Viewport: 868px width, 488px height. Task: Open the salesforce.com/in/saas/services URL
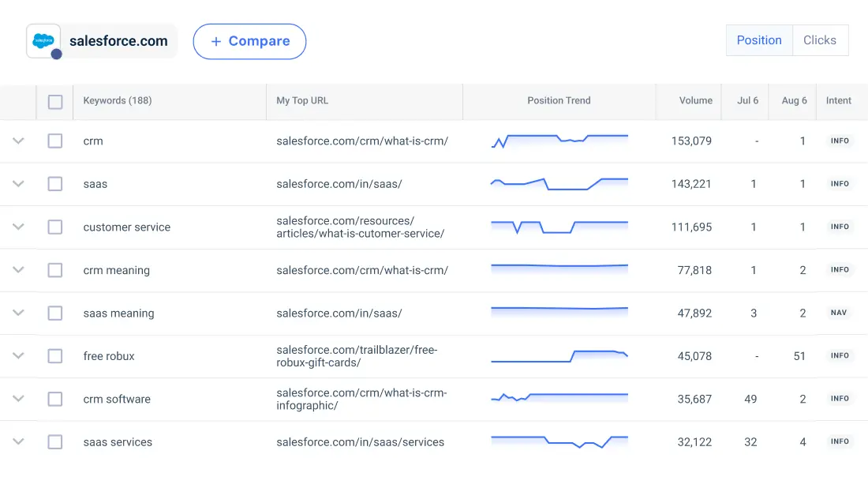(x=361, y=442)
